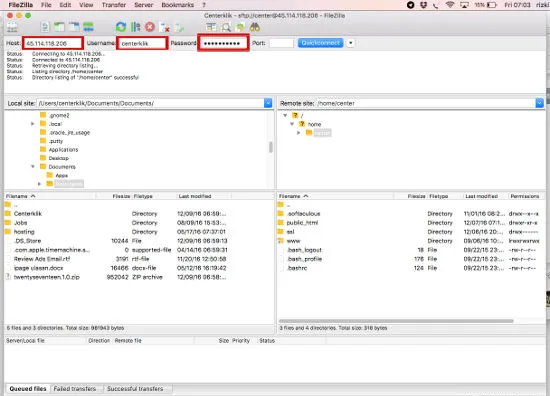Open the directory listing filters icon
The image size is (550, 396).
coord(211,27)
